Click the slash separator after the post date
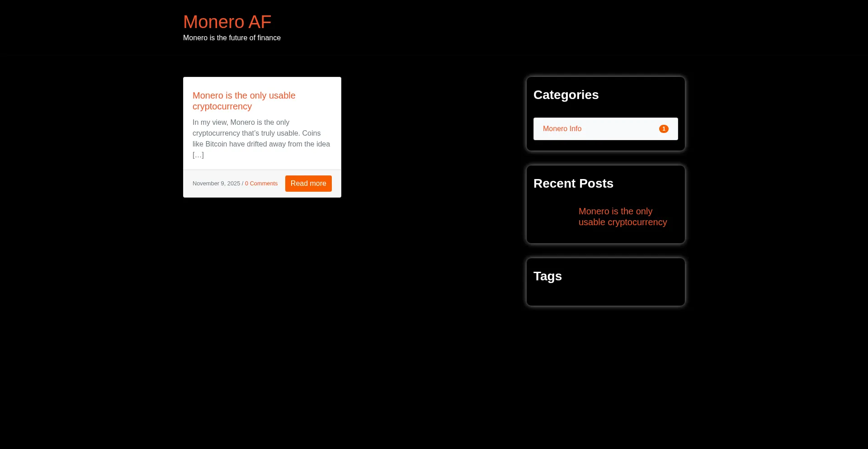 (x=242, y=184)
